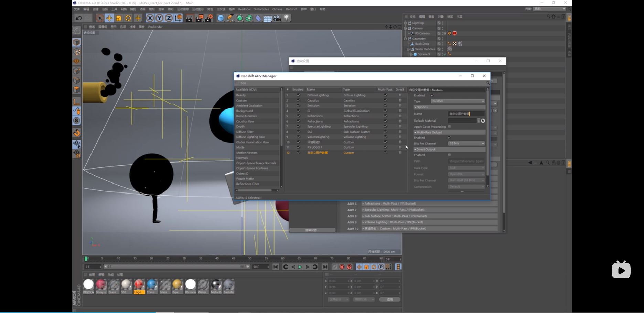644x313 pixels.
Task: Expand the Lighting group in object manager
Action: 406,23
